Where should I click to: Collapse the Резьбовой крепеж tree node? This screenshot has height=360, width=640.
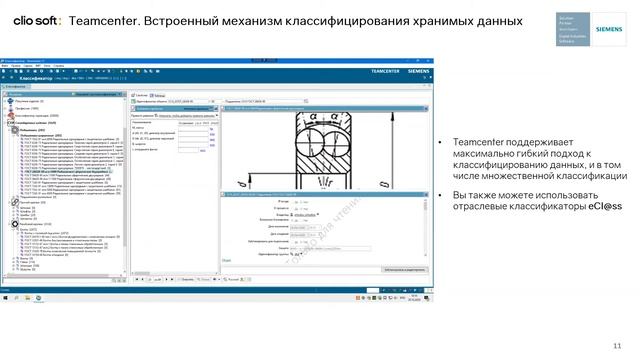pyautogui.click(x=9, y=224)
